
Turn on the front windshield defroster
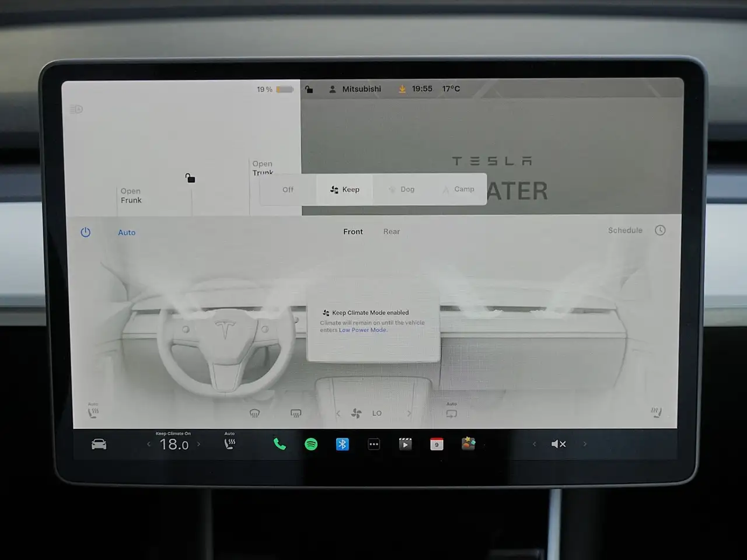click(x=254, y=414)
